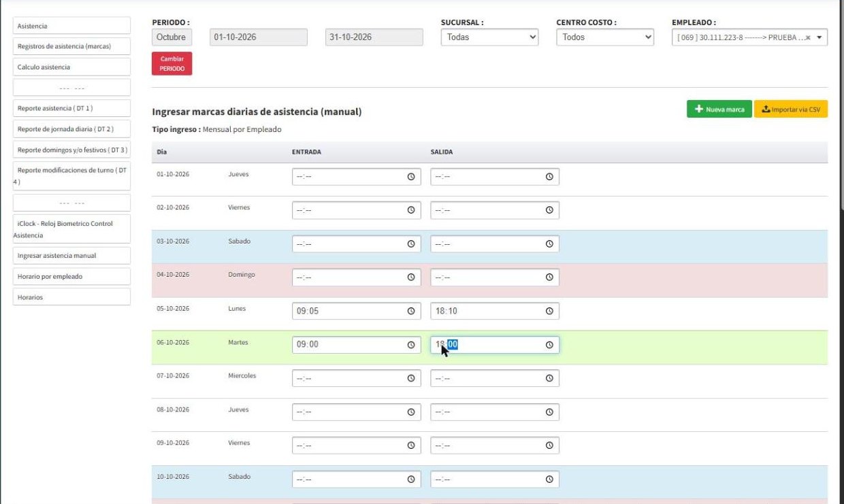
Task: Open time picker for 09-10-2026 SALIDA
Action: [549, 446]
